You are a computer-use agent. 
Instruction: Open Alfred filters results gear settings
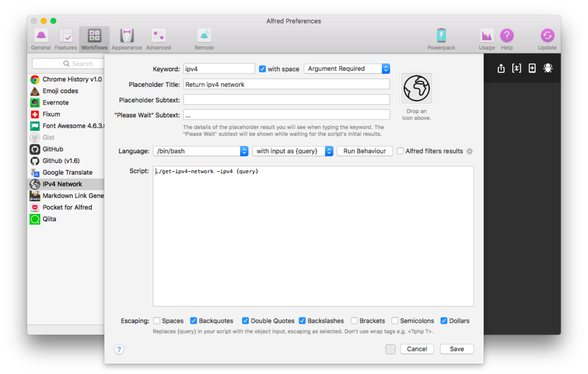[x=470, y=151]
